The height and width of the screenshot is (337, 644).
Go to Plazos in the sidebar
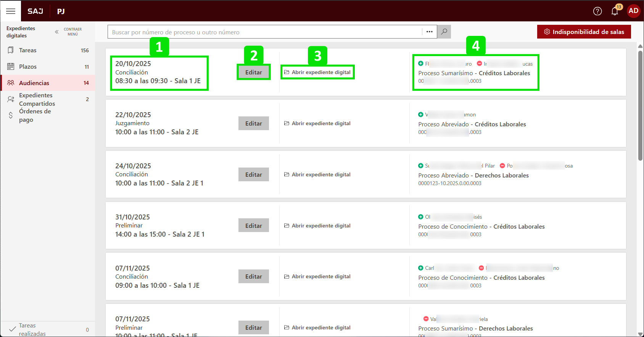pos(28,67)
